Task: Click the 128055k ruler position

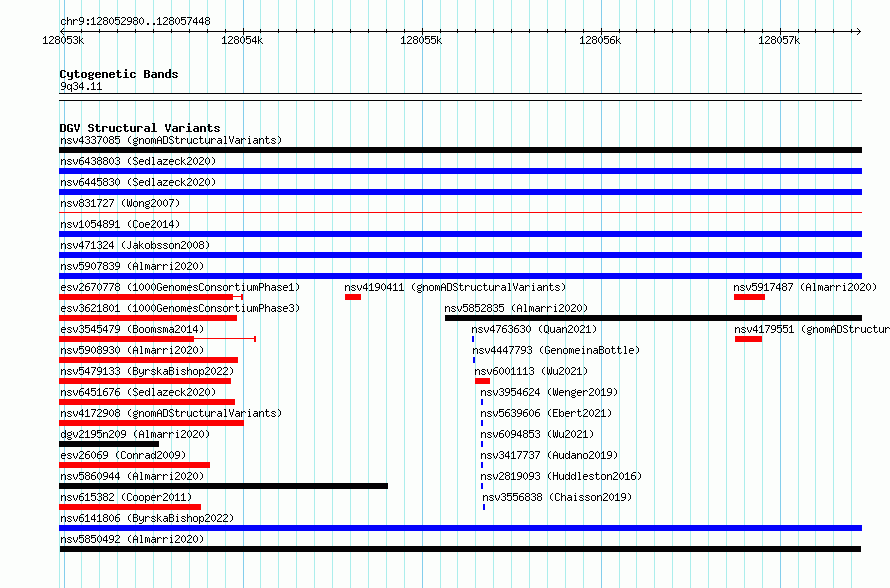Action: [x=421, y=40]
